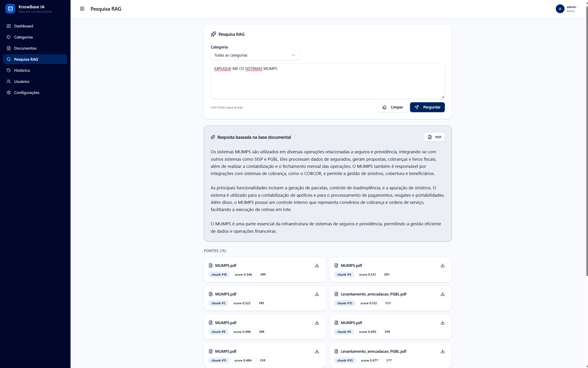Click the Categorias tag icon
This screenshot has height=368, width=588.
pos(9,37)
